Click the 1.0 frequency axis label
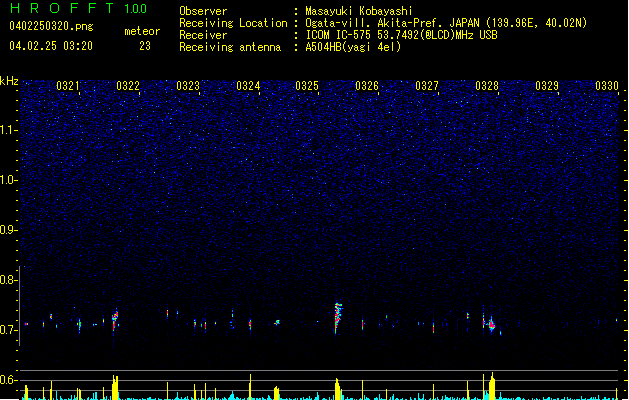629x400 pixels. point(9,180)
